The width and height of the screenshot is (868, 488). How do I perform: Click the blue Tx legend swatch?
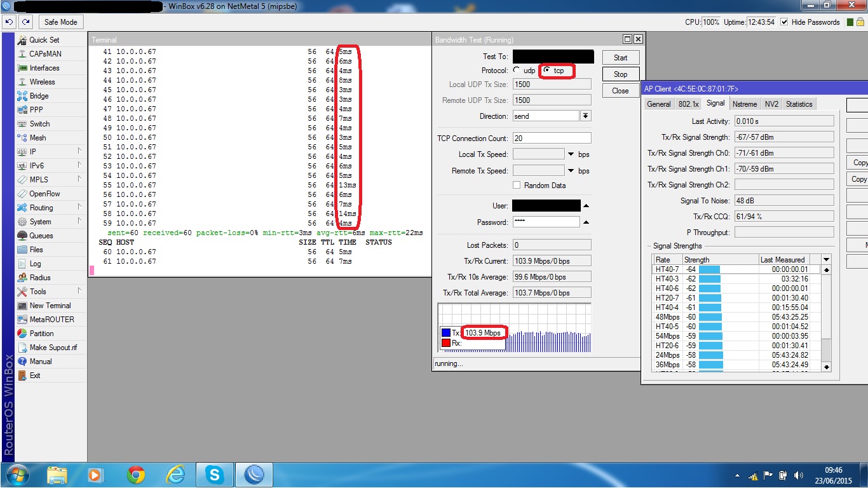point(446,333)
